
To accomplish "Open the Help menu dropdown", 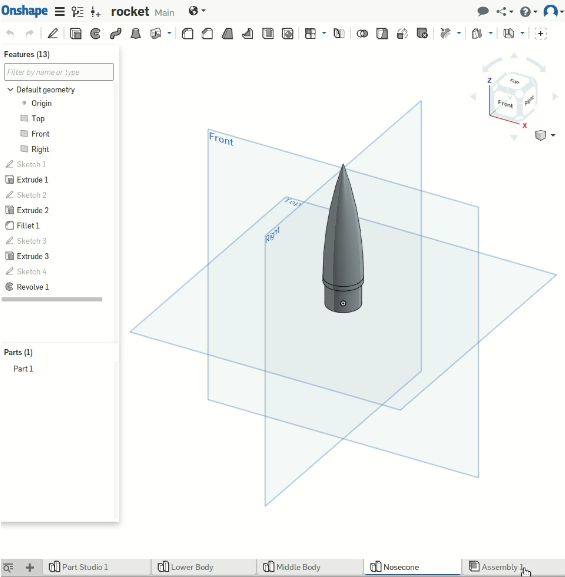I will [x=528, y=12].
